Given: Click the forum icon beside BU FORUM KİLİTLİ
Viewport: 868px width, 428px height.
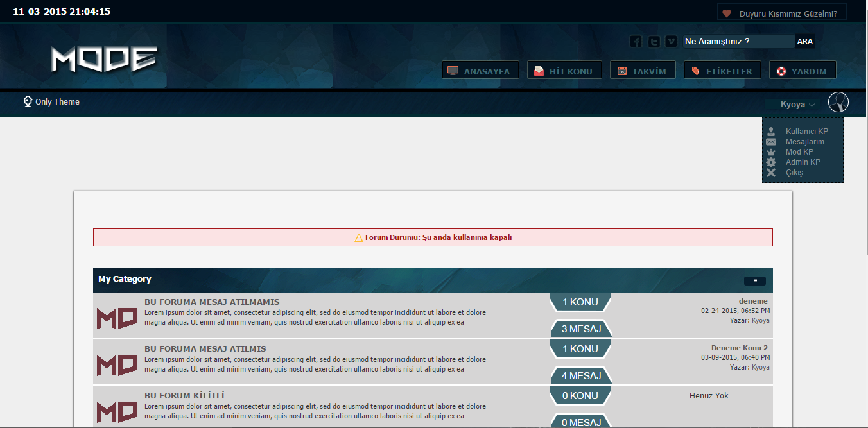Looking at the screenshot, I should coord(117,411).
